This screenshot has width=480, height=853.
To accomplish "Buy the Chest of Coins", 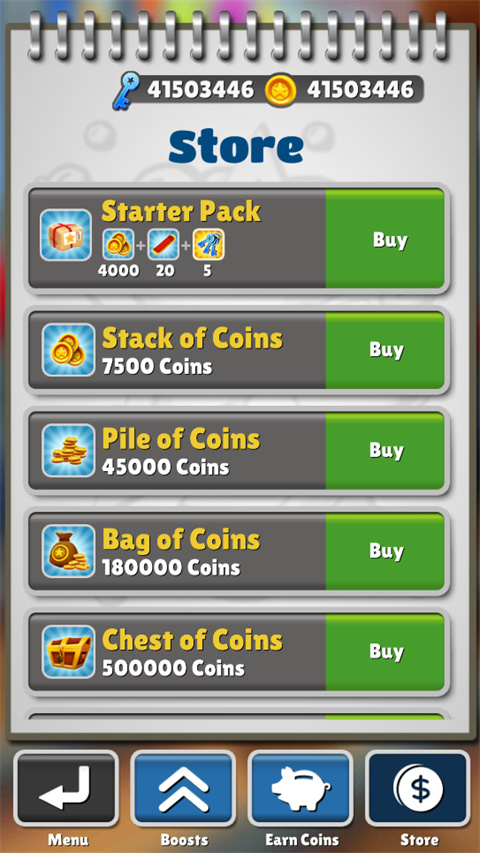I will click(x=385, y=652).
